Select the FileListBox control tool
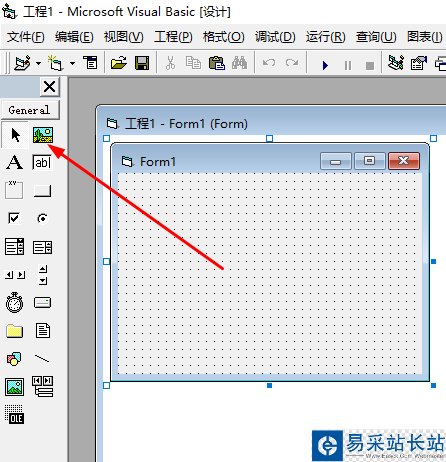Viewport: 446px width, 462px height. 43,331
